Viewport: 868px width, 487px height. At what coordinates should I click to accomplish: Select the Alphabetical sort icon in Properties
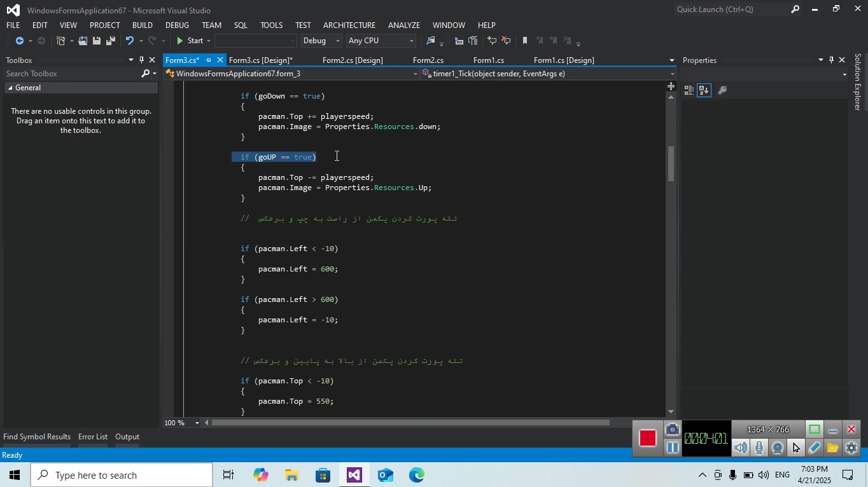pyautogui.click(x=704, y=90)
